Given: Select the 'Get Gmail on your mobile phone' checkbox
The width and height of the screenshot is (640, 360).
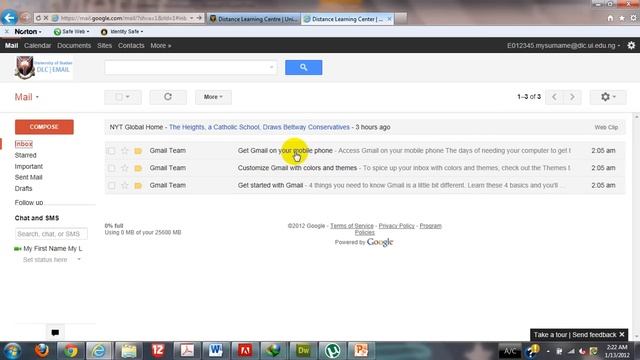Looking at the screenshot, I should (111, 151).
